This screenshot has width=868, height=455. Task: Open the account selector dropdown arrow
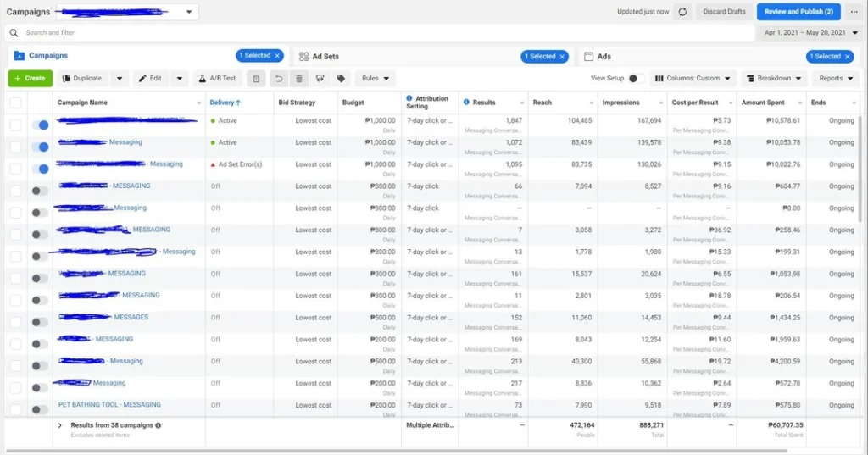[189, 12]
